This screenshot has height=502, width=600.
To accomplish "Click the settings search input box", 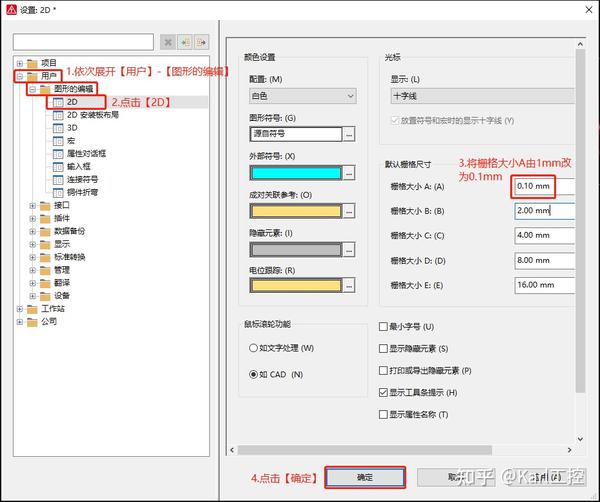I will [x=83, y=42].
